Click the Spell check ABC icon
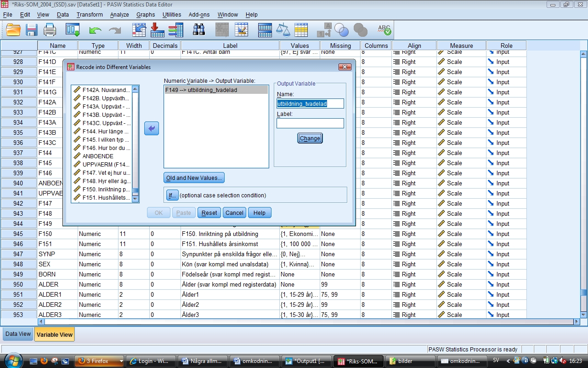 tap(384, 30)
